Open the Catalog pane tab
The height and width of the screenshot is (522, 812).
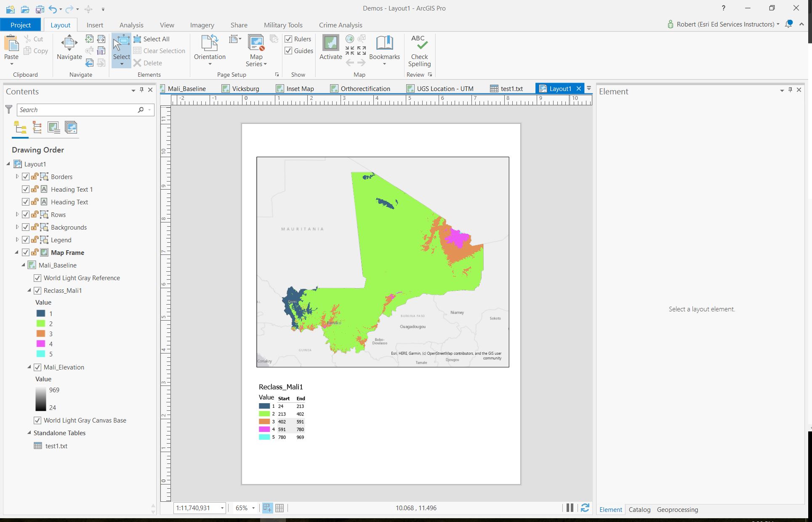639,510
